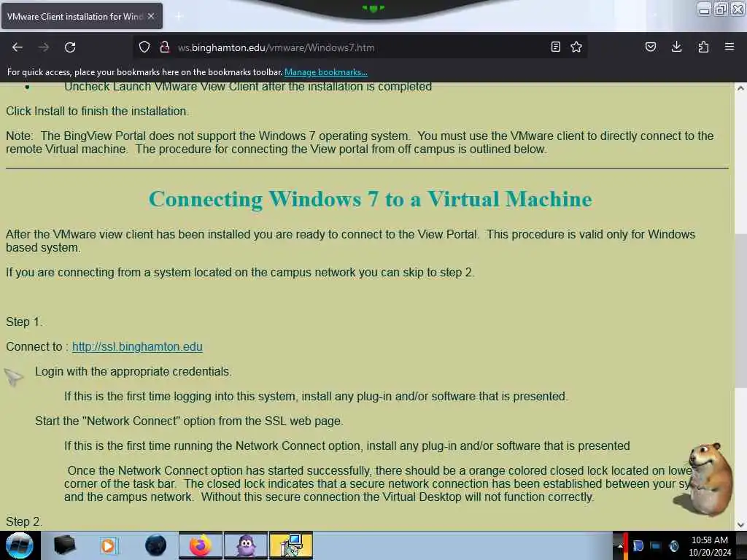This screenshot has height=560, width=747.
Task: Open the tracking protection shield icon
Action: 144,47
